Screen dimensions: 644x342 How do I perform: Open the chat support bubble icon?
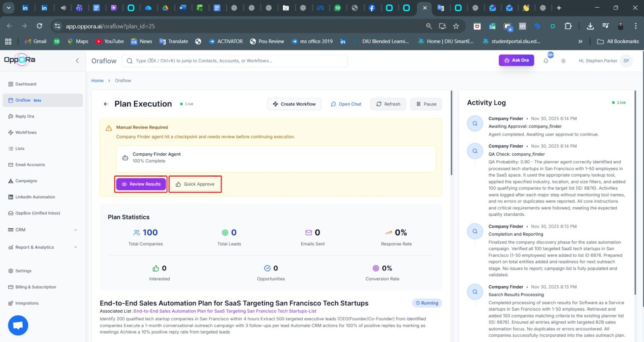[x=18, y=325]
